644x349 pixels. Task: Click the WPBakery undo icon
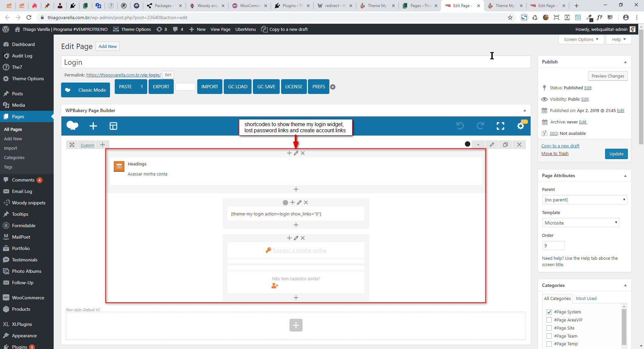[x=460, y=126]
